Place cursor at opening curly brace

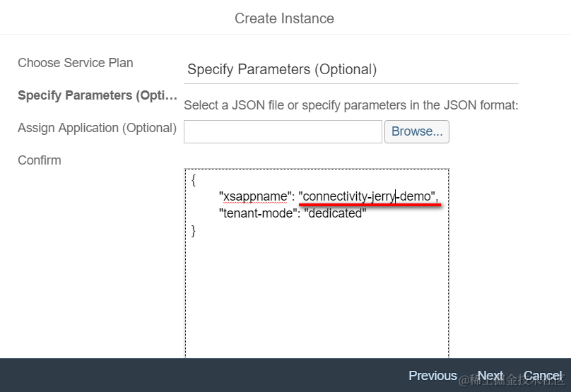(x=194, y=180)
